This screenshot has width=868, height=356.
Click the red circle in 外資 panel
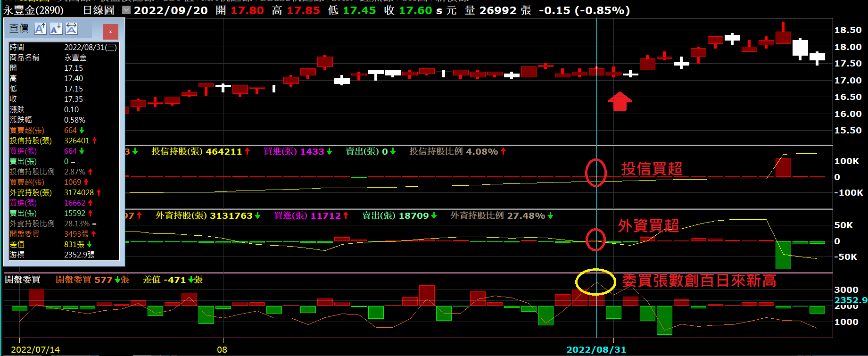click(595, 240)
